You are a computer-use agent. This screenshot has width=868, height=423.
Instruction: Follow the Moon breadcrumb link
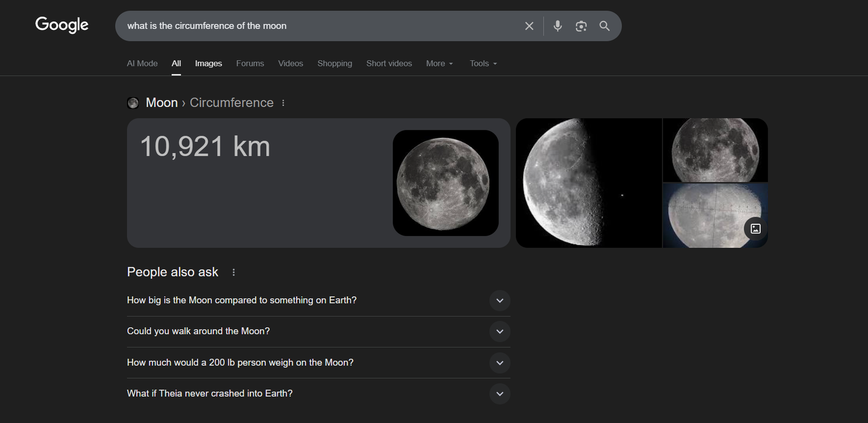tap(162, 103)
